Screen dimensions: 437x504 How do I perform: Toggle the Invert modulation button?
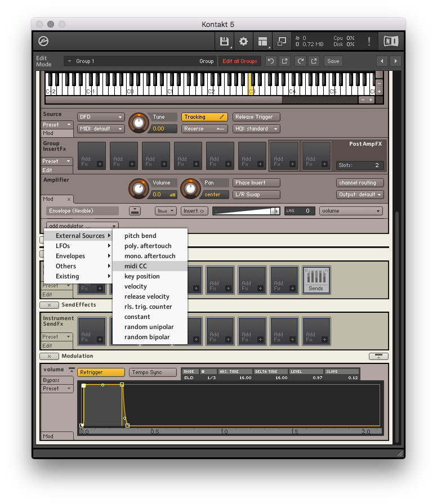(194, 211)
